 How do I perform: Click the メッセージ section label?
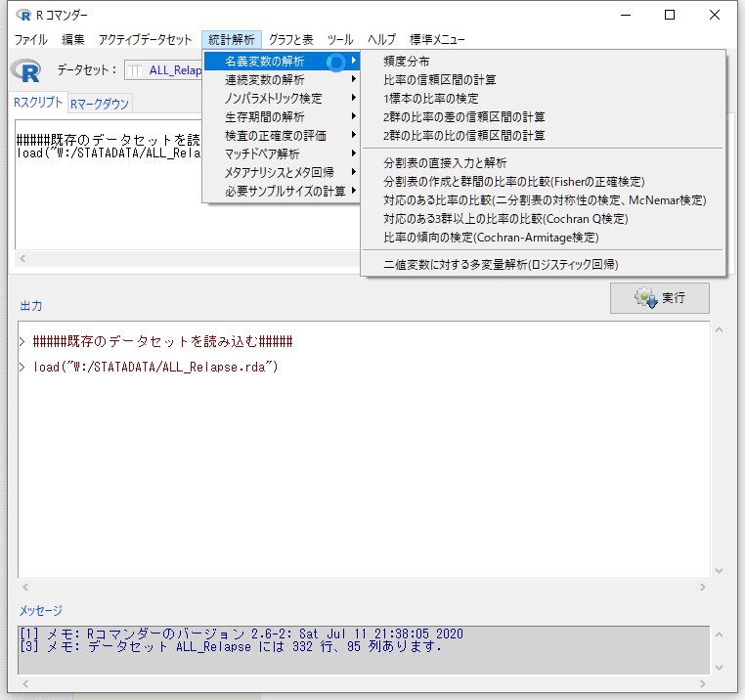tap(41, 610)
